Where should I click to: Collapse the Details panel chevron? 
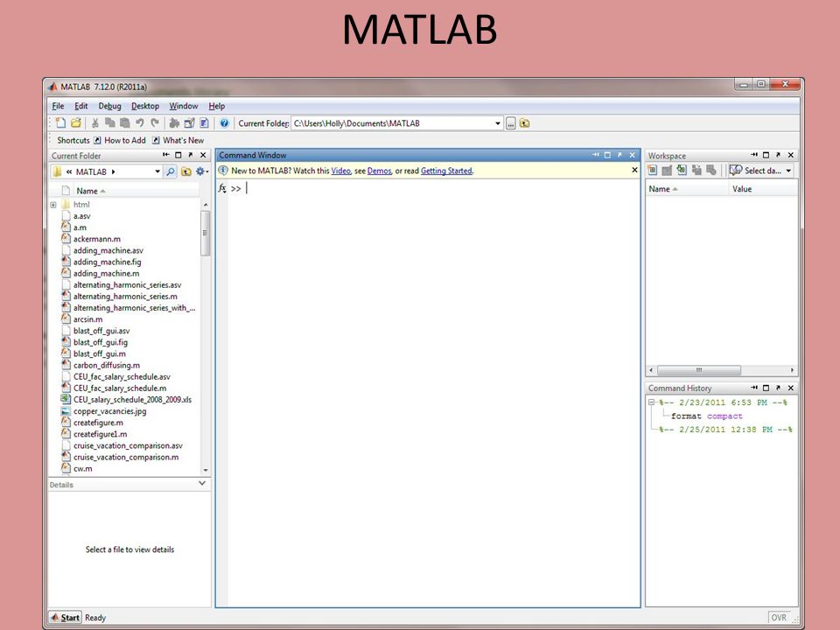point(202,483)
